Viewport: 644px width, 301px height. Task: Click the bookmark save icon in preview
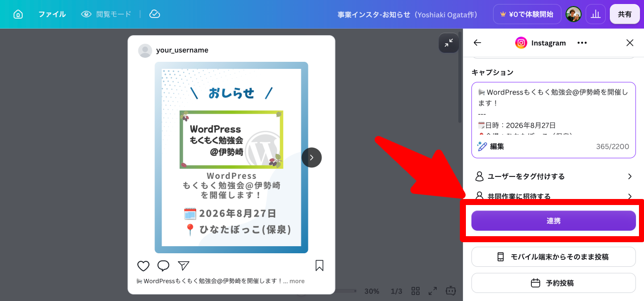pos(319,265)
